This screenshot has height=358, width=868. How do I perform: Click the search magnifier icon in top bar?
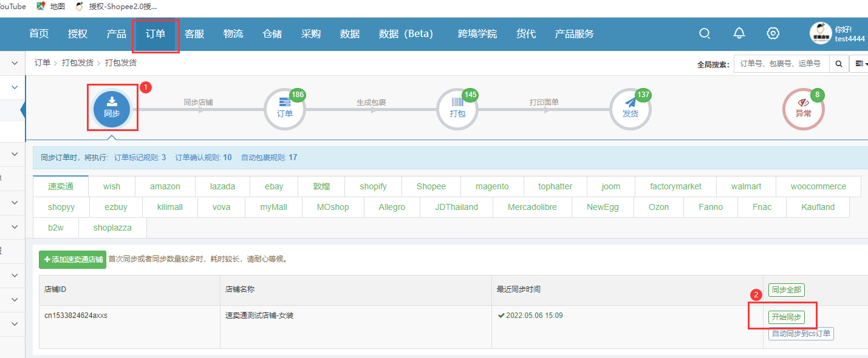click(x=705, y=33)
